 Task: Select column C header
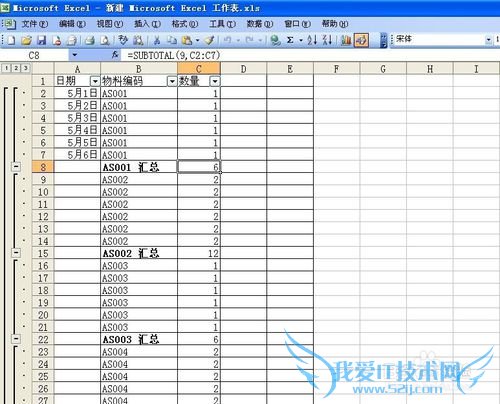point(199,69)
